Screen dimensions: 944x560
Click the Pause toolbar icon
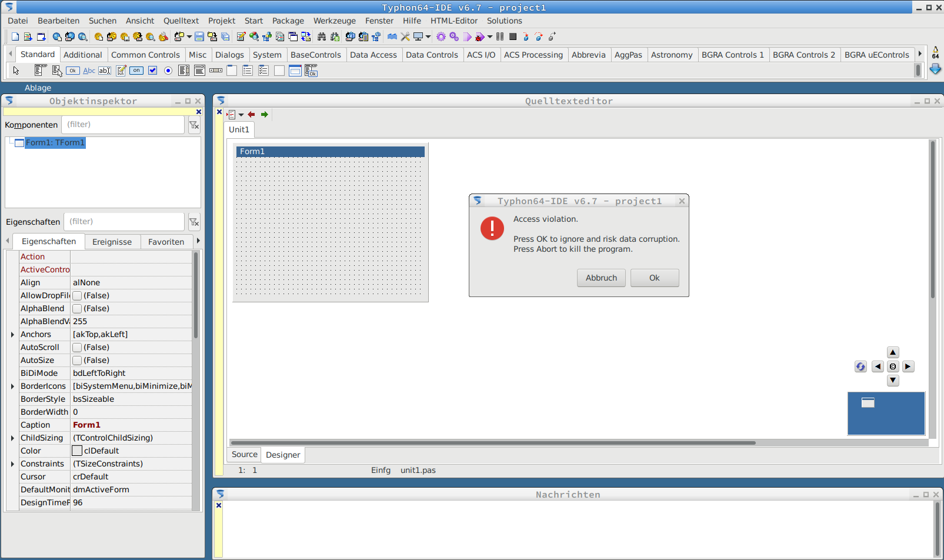(500, 36)
